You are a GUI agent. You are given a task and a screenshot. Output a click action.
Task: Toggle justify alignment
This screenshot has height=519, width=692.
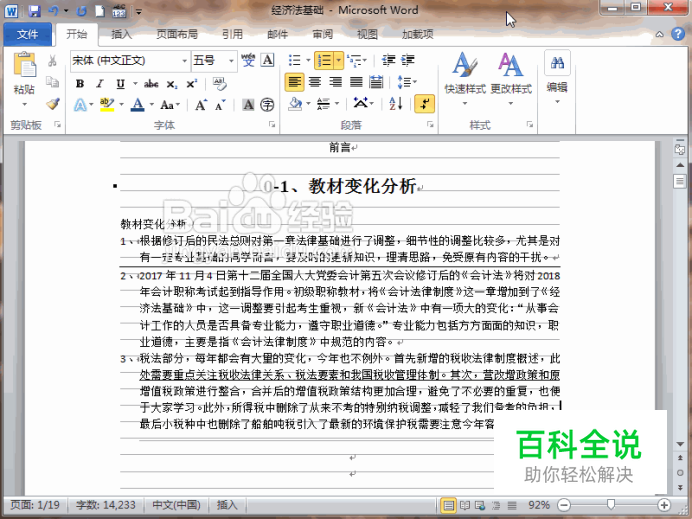point(356,82)
